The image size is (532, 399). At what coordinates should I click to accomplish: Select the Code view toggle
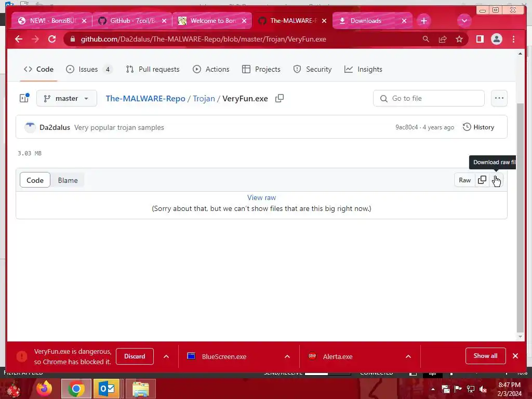pos(35,180)
